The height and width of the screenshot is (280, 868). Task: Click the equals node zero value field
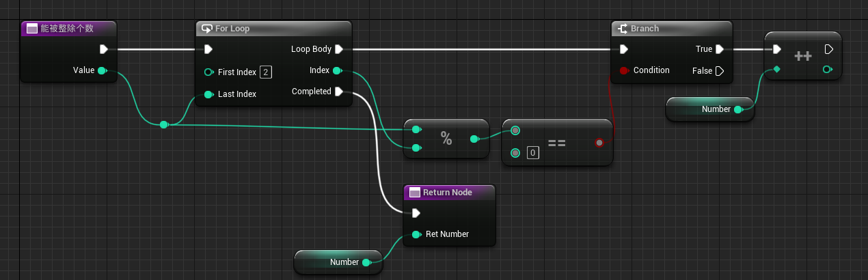pos(532,153)
